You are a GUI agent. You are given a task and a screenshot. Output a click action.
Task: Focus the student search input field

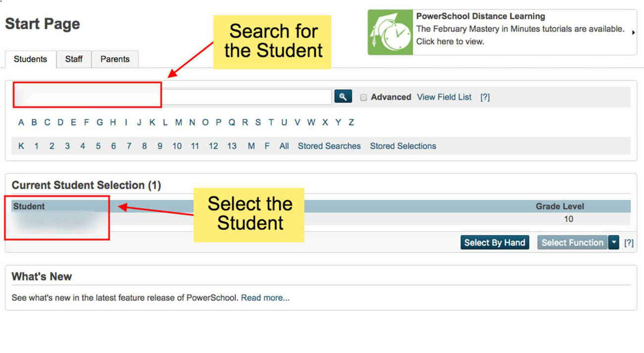tap(172, 97)
